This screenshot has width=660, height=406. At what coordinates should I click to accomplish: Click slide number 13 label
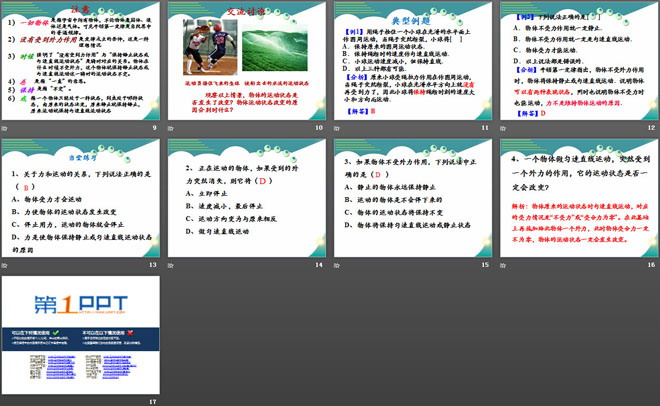[x=153, y=265]
